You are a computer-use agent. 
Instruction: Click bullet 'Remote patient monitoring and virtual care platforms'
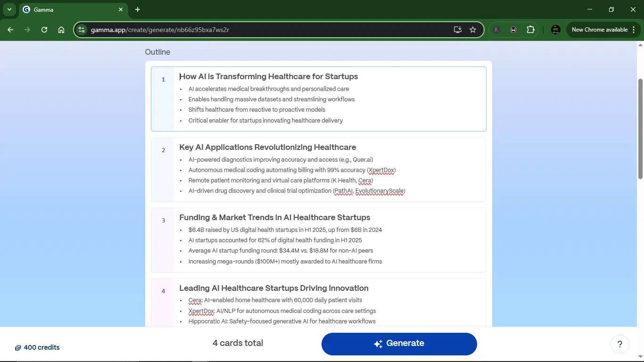281,181
